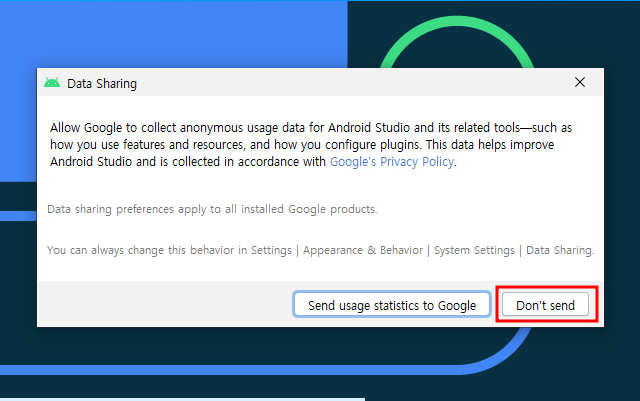Click the text about data sharing preferences

(x=212, y=209)
